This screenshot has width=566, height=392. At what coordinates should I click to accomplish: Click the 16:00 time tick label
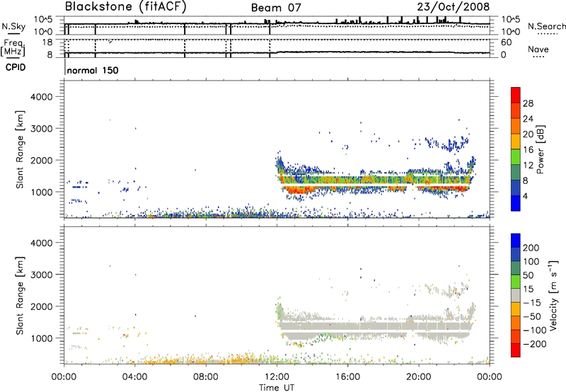click(347, 377)
